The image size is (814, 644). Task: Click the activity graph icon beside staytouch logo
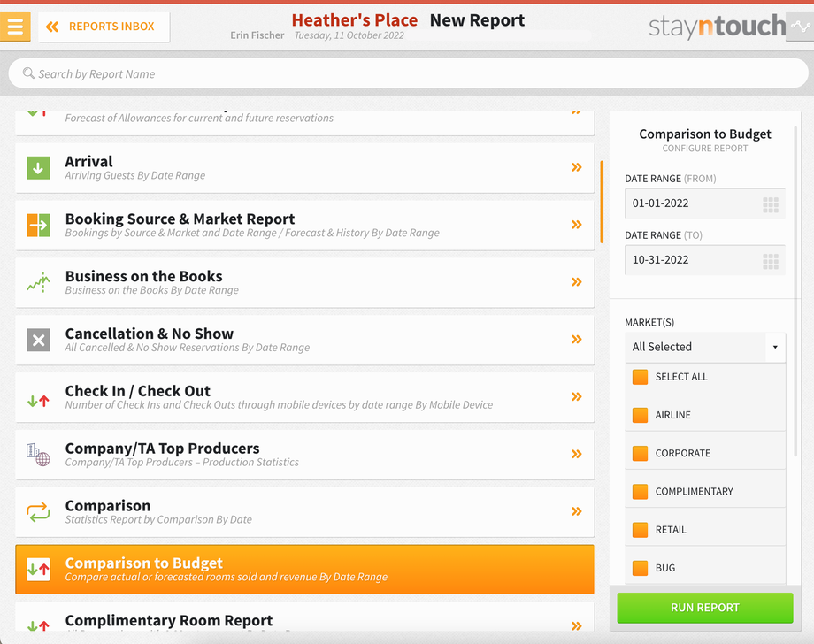tap(800, 26)
